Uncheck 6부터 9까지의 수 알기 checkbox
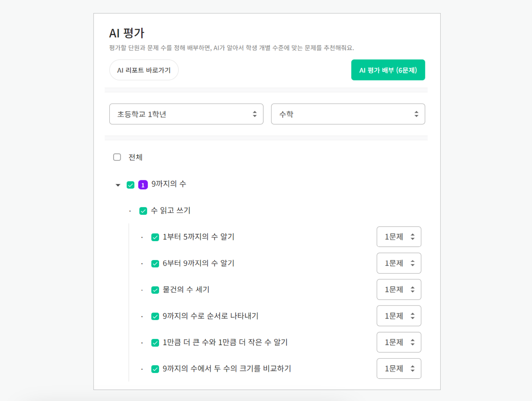 [x=155, y=264]
